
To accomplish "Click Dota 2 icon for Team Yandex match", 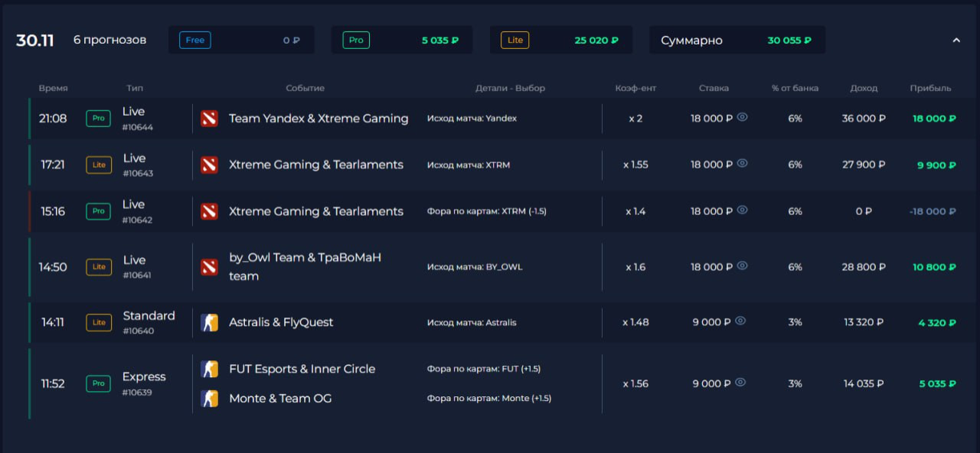I will click(x=209, y=119).
